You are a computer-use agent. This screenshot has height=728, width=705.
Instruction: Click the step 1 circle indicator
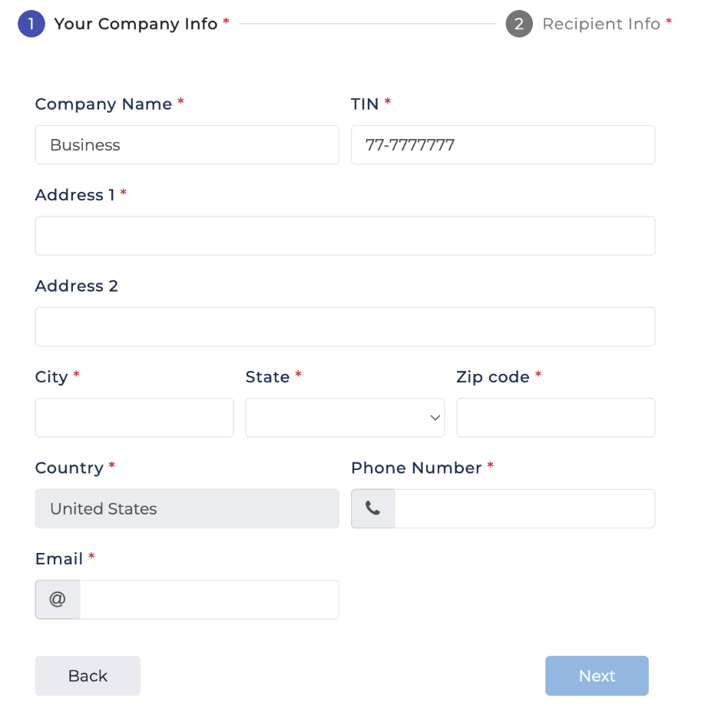[31, 24]
